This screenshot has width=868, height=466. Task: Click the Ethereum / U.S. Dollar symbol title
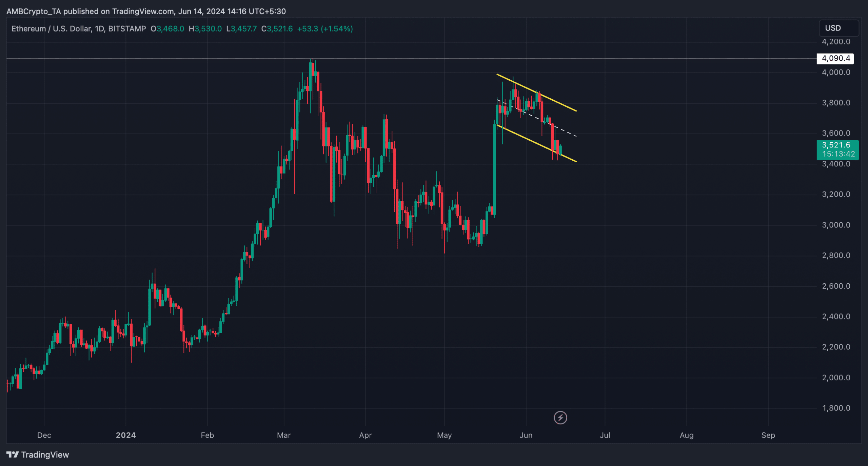pyautogui.click(x=79, y=29)
